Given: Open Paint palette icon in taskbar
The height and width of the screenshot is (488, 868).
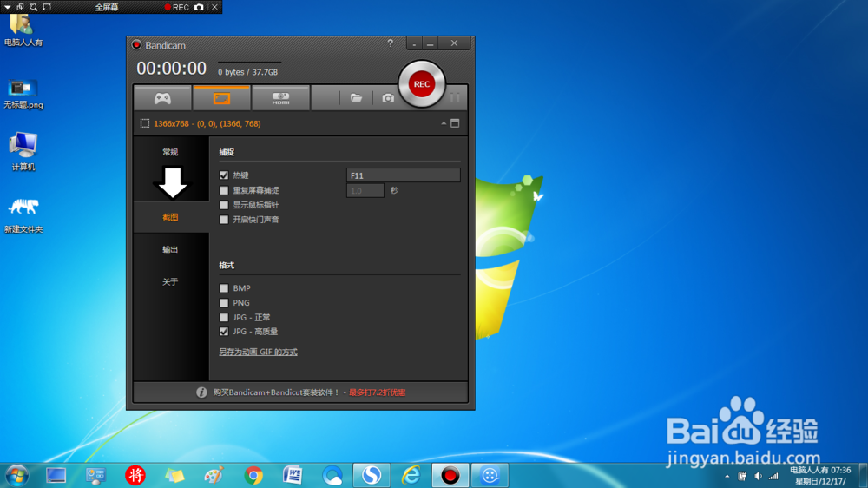Looking at the screenshot, I should pos(214,475).
